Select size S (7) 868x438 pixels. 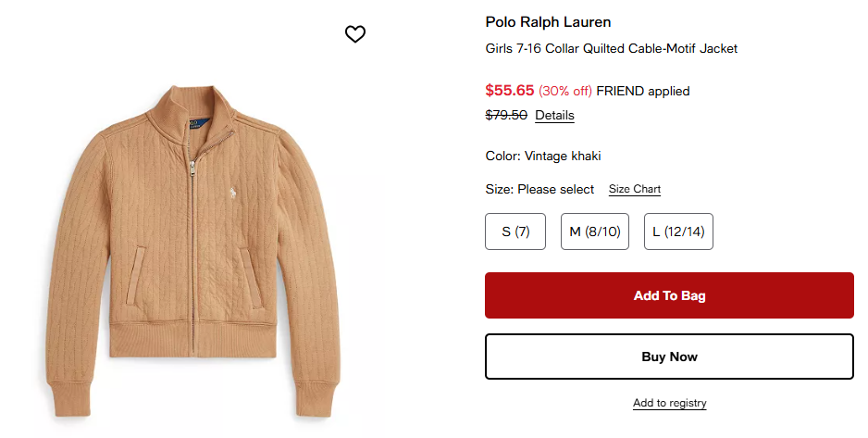515,232
